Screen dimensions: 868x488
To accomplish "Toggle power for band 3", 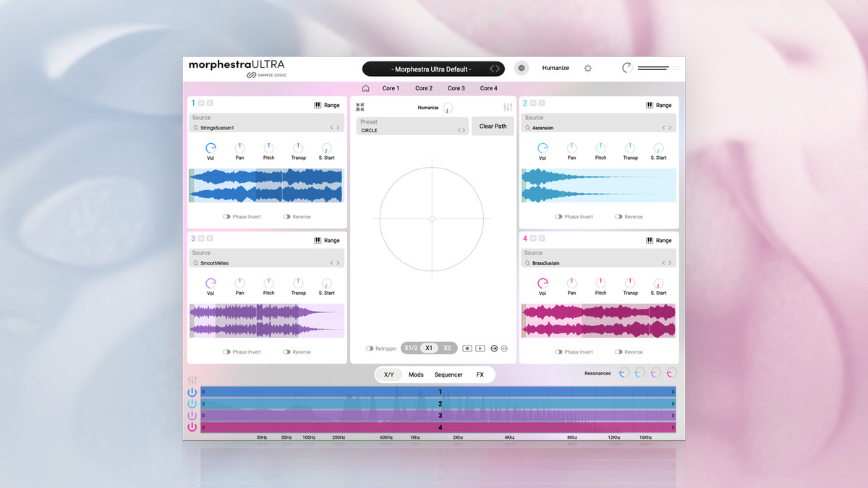I will tap(192, 416).
